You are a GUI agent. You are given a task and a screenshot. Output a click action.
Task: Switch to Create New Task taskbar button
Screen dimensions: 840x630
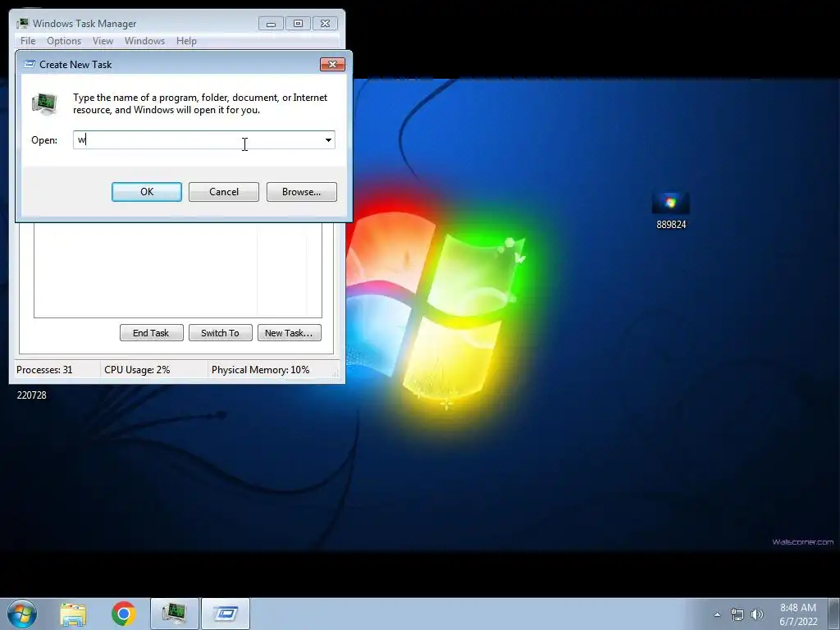point(226,614)
